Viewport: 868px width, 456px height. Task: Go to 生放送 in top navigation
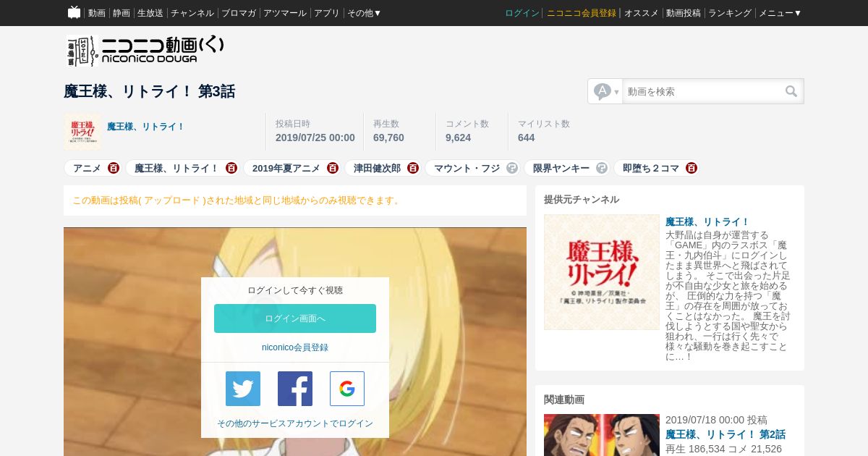(150, 13)
